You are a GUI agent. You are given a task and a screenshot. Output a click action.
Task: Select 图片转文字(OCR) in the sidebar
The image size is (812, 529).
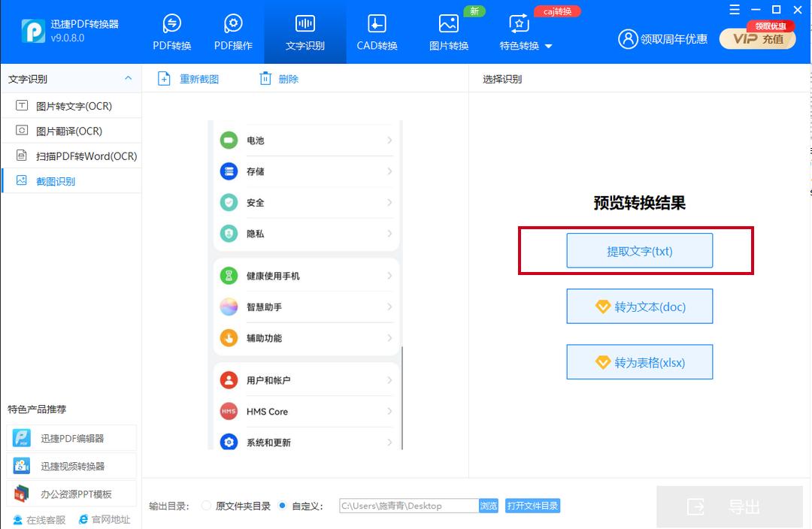[71, 105]
